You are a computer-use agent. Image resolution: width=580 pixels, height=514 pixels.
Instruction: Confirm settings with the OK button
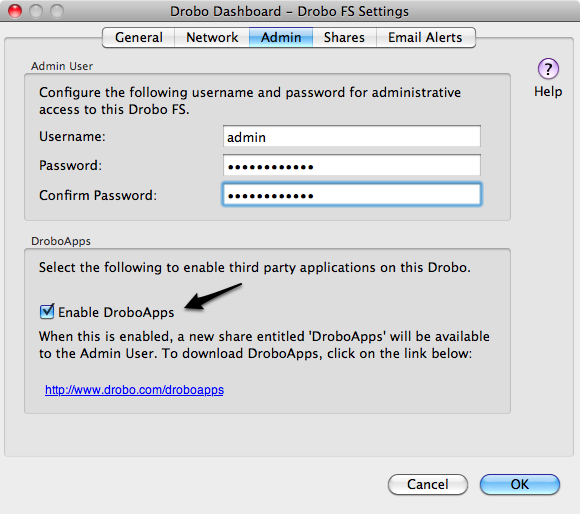[x=520, y=484]
